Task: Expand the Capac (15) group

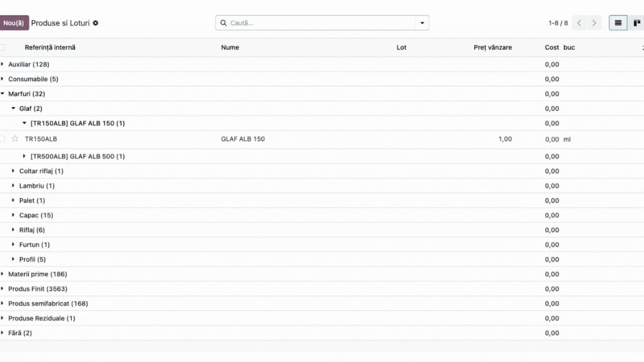Action: [x=36, y=215]
